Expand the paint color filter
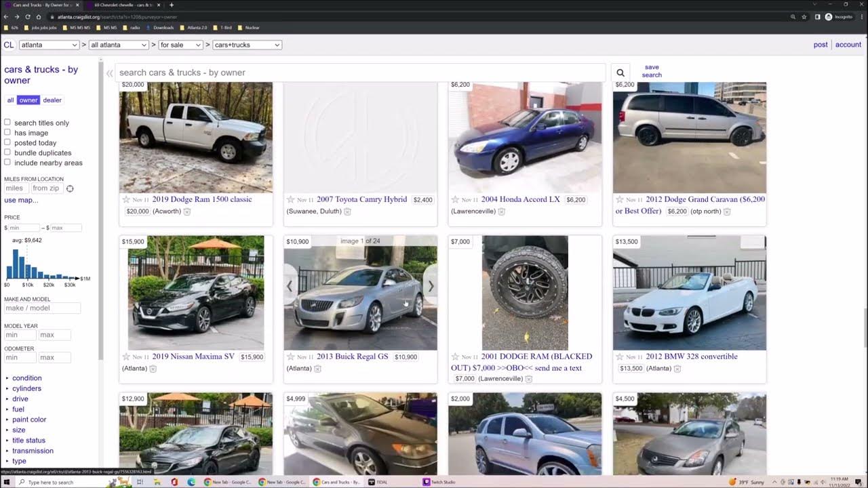Viewport: 868px width, 488px height. pyautogui.click(x=29, y=420)
